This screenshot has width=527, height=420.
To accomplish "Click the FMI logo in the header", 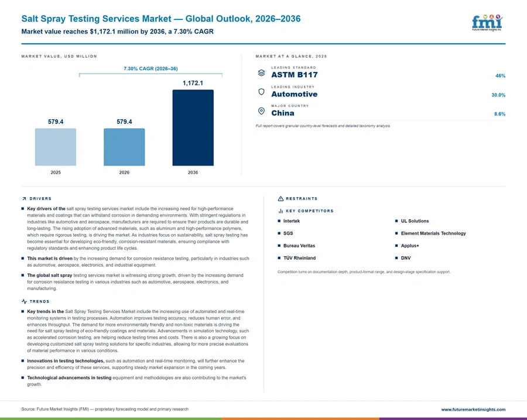I will coord(487,22).
